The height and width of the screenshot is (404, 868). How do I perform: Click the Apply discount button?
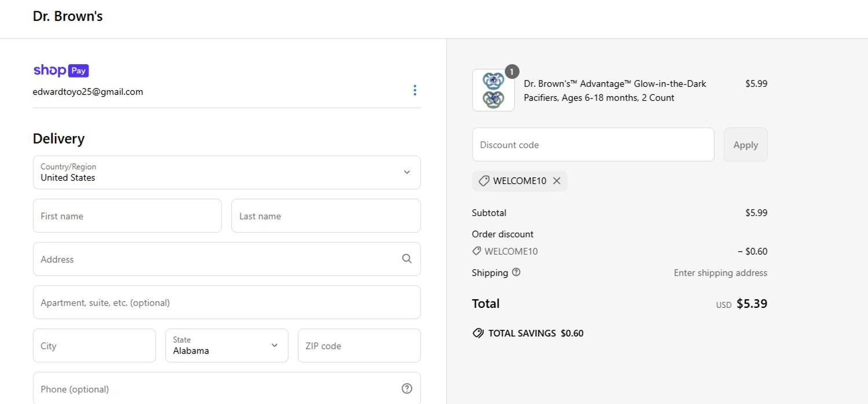pos(745,145)
